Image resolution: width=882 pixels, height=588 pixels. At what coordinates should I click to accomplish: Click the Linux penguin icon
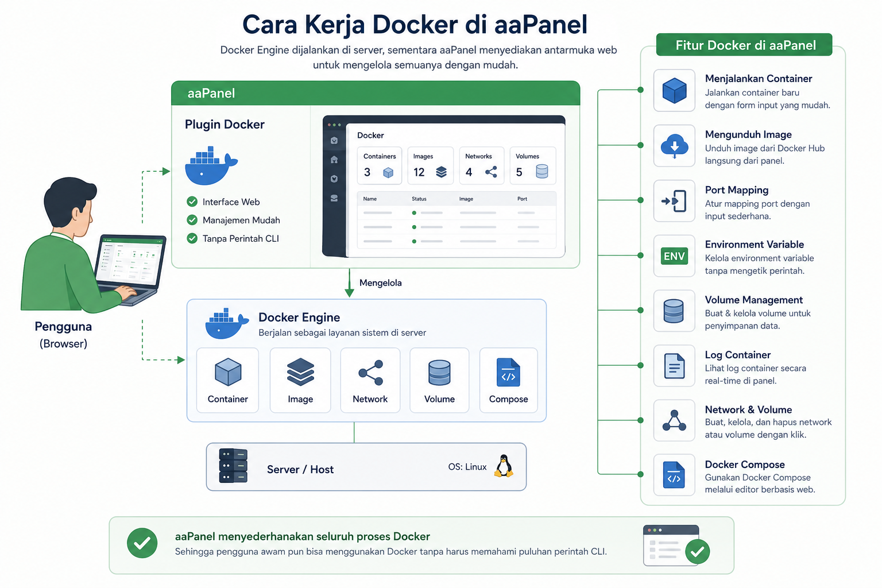(x=504, y=466)
